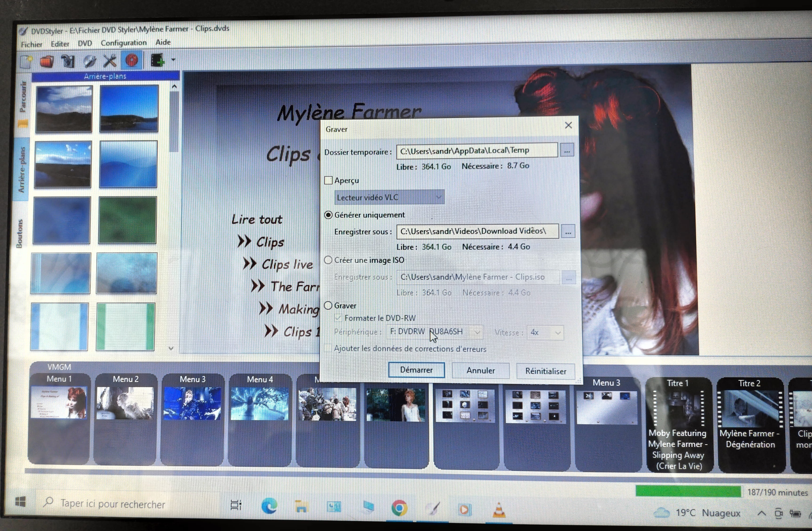Select the Créer une image ISO option

point(328,260)
